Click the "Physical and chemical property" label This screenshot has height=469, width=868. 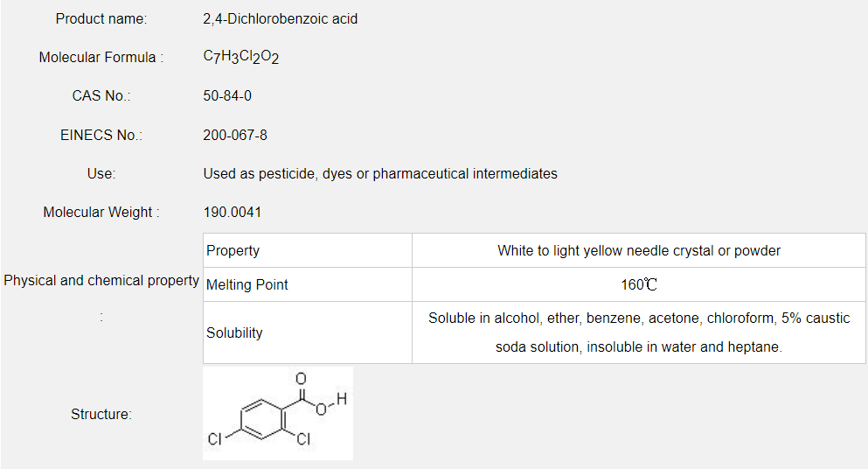coord(101,280)
